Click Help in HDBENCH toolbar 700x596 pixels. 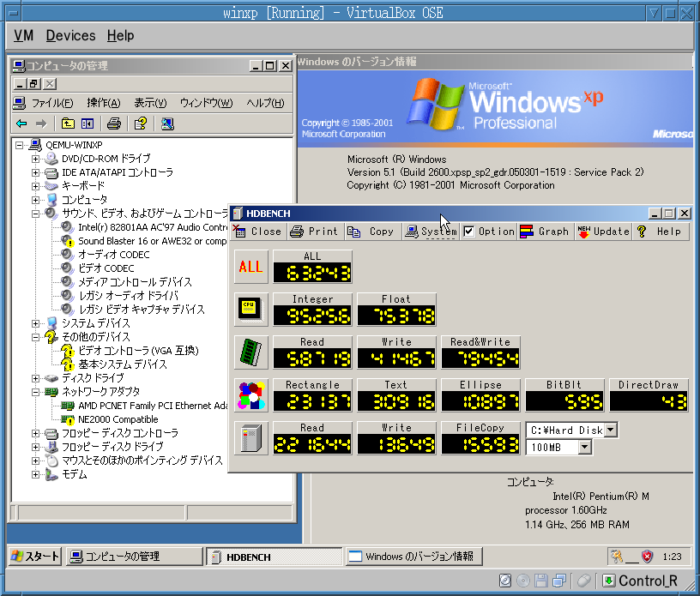(661, 232)
